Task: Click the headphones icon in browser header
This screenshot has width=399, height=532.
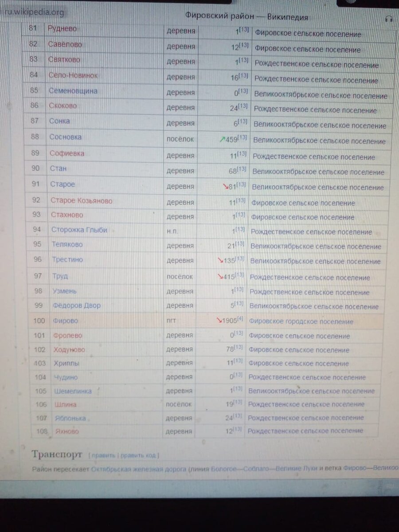Action: point(389,19)
